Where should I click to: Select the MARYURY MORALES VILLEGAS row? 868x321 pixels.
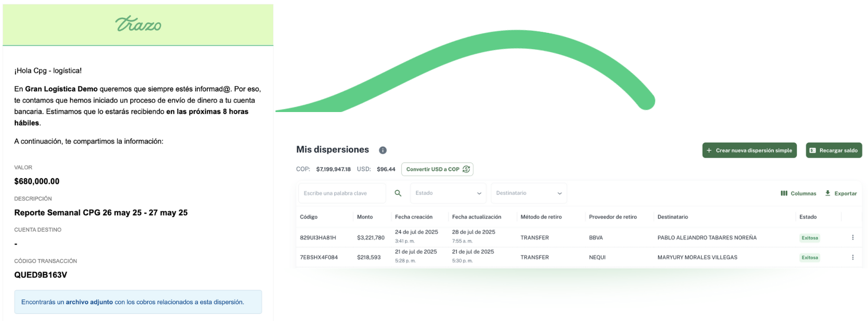[x=697, y=257]
